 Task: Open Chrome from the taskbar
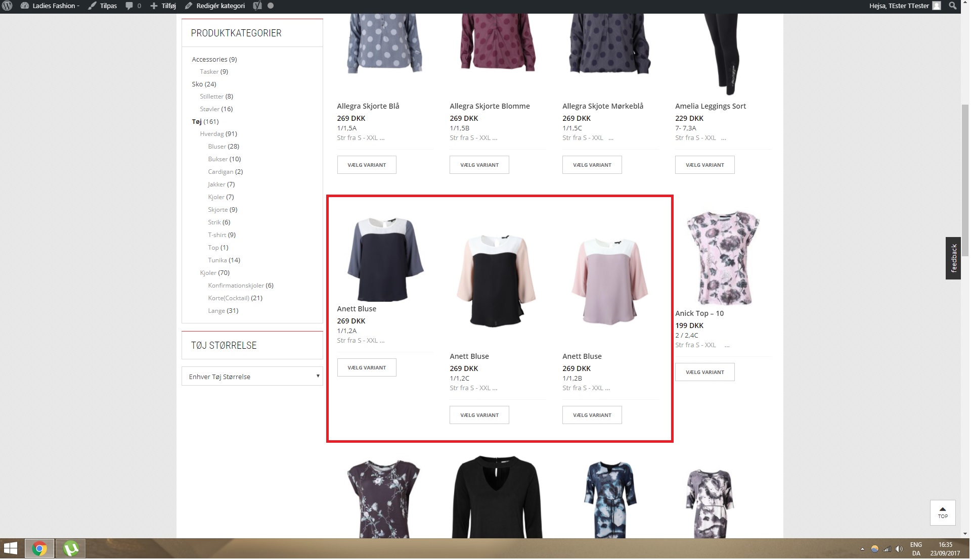(39, 548)
